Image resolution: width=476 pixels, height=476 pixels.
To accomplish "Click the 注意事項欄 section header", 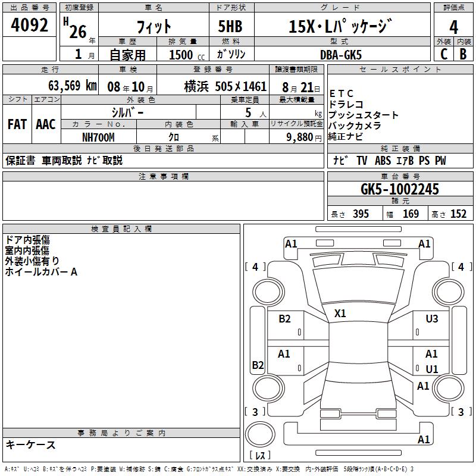I will click(163, 177).
